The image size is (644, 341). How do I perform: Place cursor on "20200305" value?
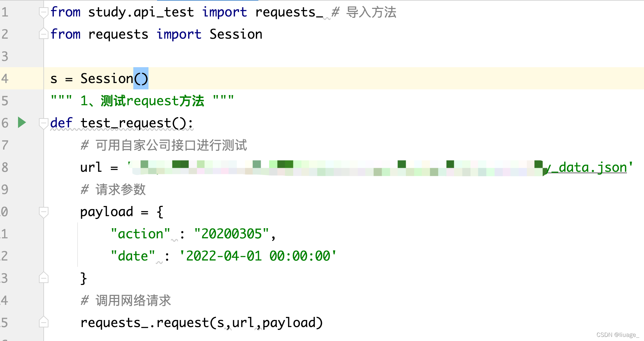231,234
